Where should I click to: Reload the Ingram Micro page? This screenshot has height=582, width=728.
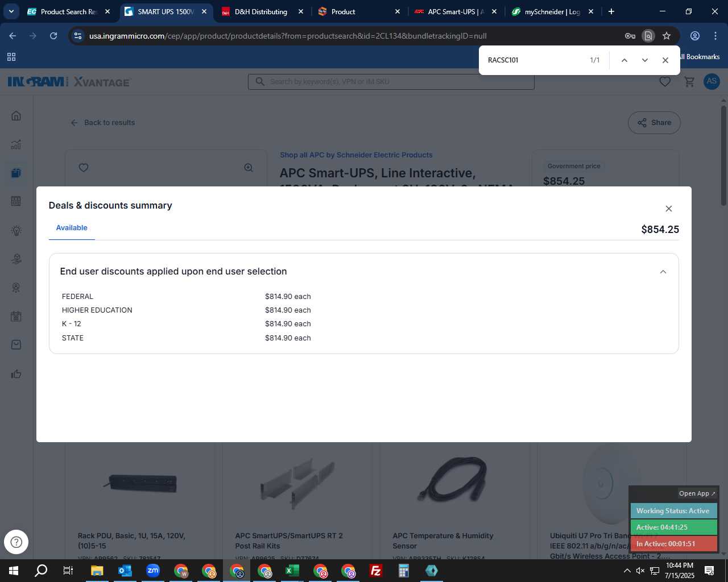tap(53, 36)
